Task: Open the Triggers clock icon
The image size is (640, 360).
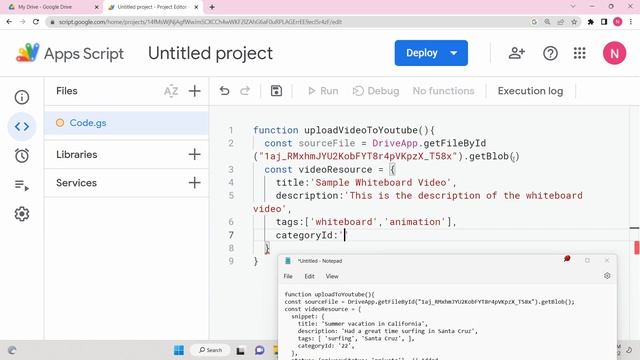Action: point(22,156)
